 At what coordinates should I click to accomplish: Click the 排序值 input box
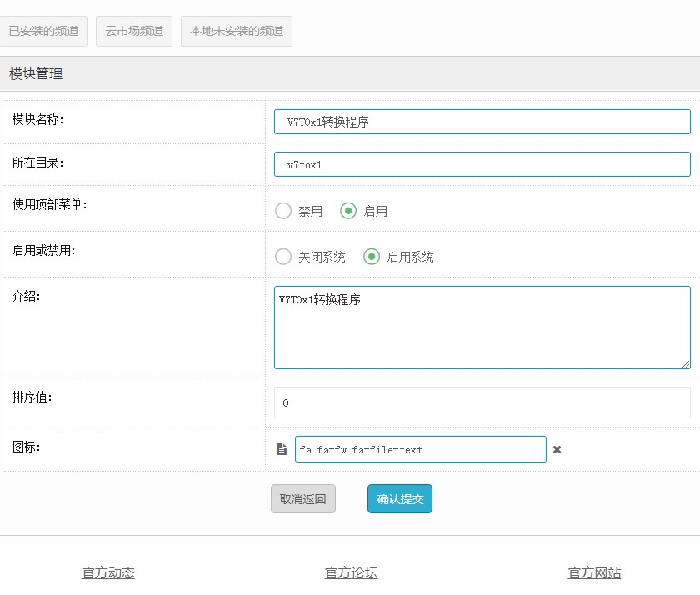click(x=482, y=402)
